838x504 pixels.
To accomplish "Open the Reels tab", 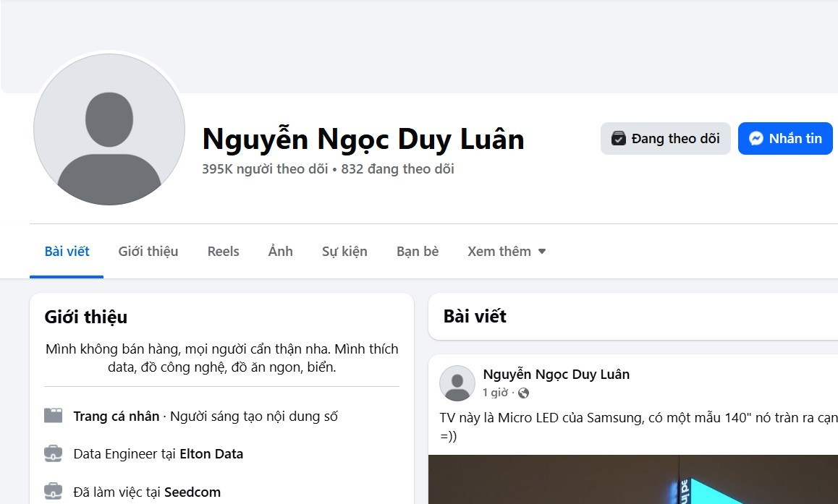I will (223, 251).
